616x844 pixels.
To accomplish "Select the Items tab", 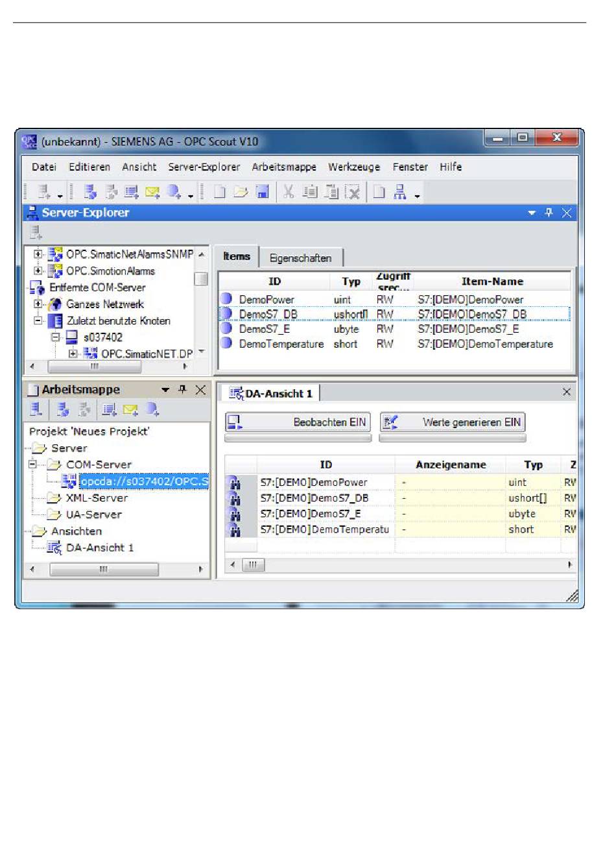I will point(237,256).
